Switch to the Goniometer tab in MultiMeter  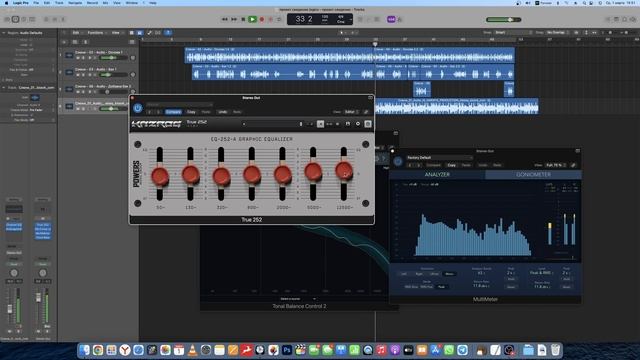pyautogui.click(x=533, y=174)
